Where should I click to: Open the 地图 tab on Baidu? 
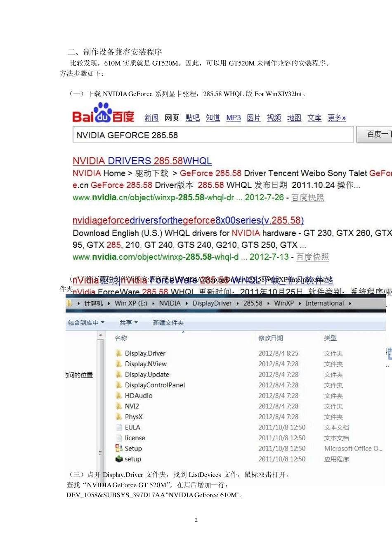pyautogui.click(x=294, y=118)
